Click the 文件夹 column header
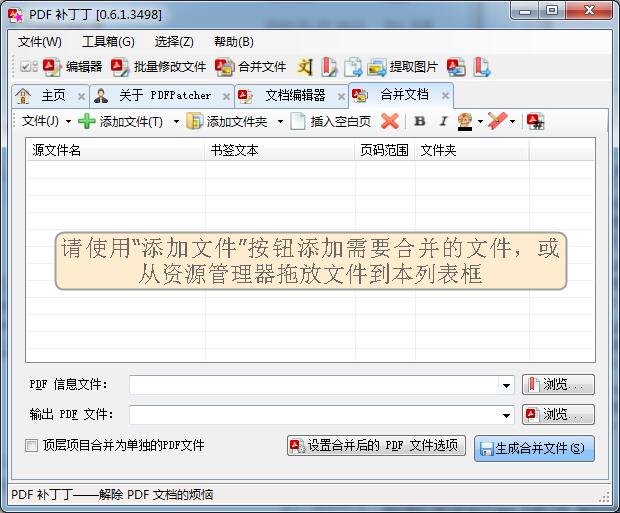620x513 pixels. (x=472, y=150)
